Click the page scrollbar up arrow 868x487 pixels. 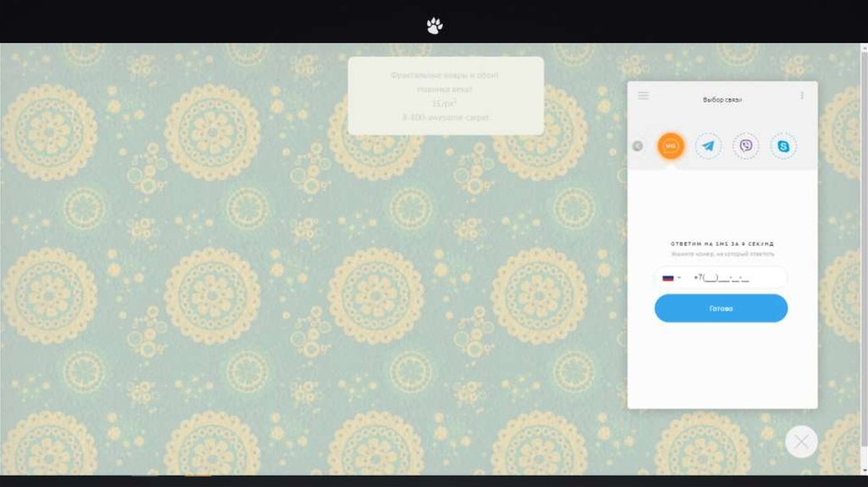click(863, 48)
